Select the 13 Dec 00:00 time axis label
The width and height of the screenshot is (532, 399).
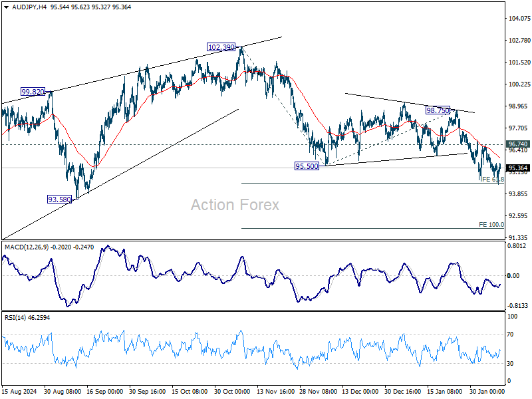[360, 392]
